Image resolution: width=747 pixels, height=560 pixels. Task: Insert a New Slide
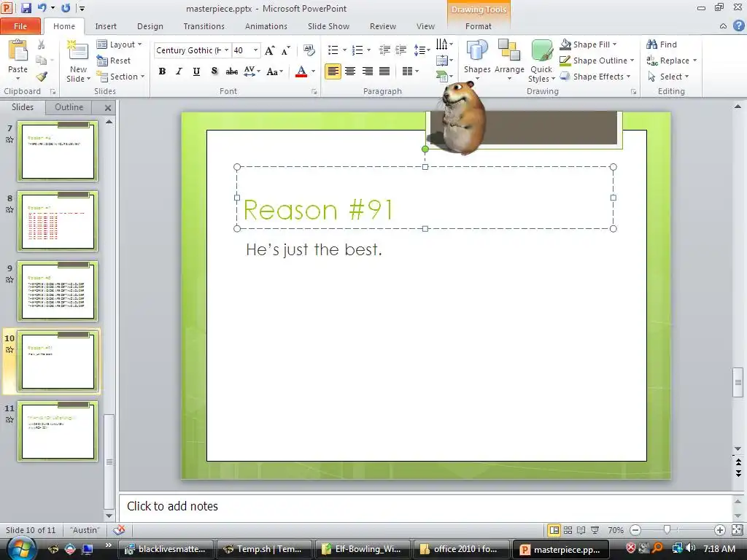(78, 61)
